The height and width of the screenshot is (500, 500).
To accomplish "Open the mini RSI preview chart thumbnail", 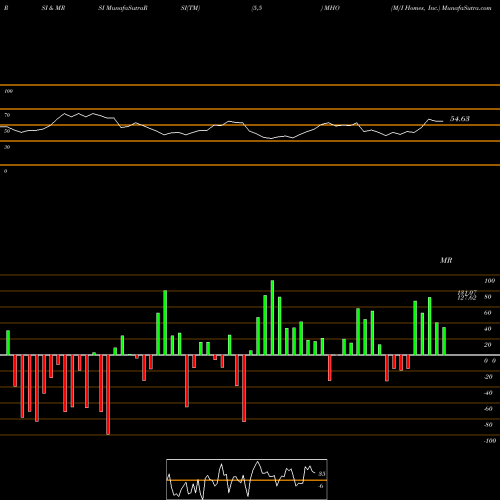I will pyautogui.click(x=247, y=479).
